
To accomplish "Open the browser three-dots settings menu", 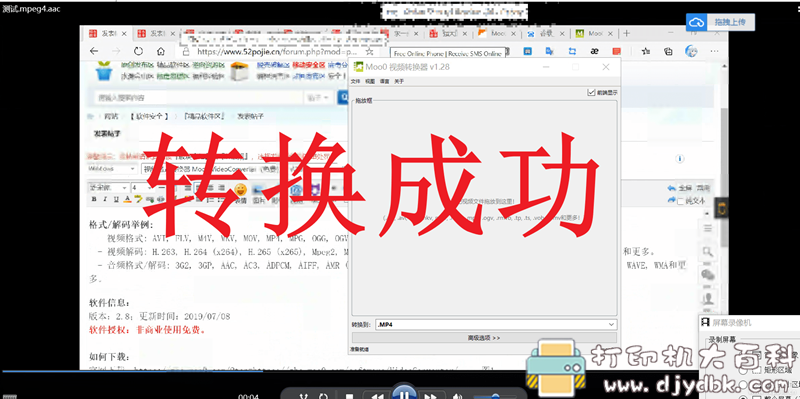I will tap(714, 51).
